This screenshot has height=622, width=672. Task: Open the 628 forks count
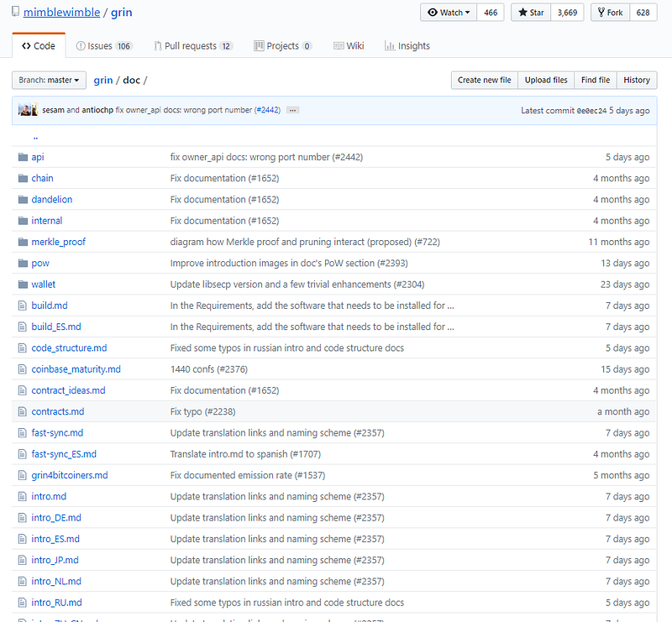click(643, 13)
